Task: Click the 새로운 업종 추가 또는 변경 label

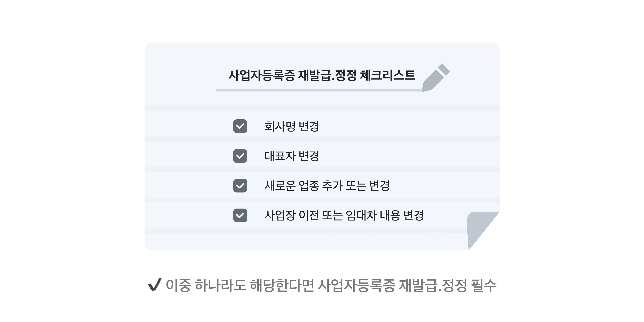Action: click(327, 186)
